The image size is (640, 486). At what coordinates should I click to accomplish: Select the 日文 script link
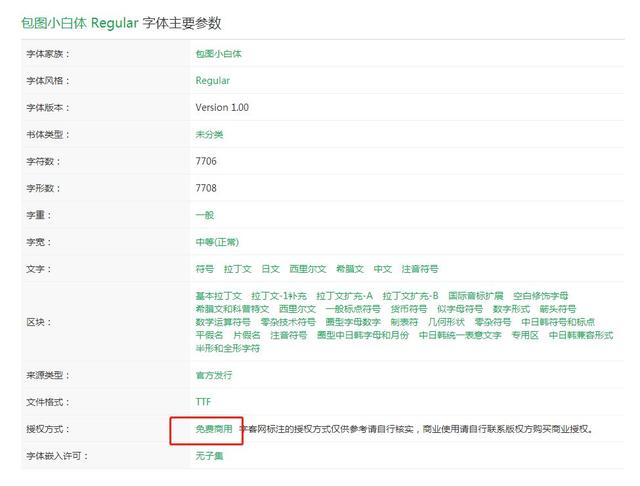(270, 269)
